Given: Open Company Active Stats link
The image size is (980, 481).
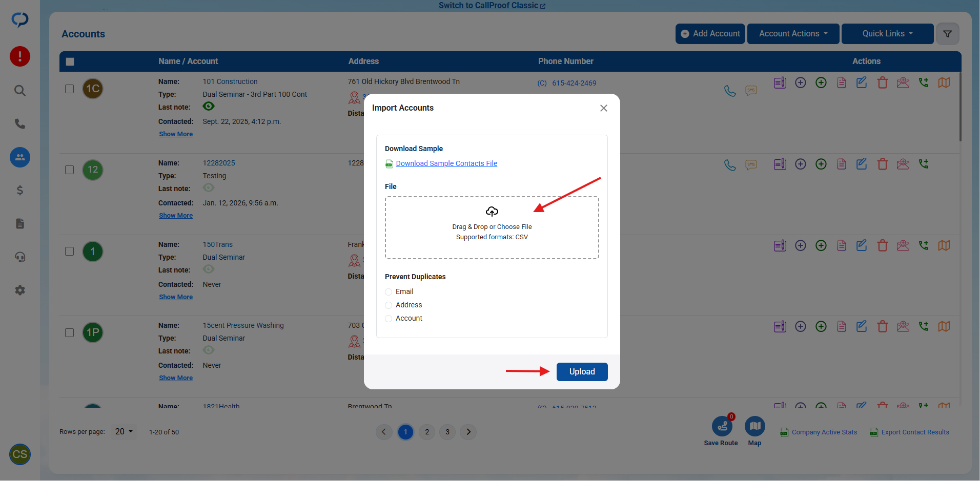Looking at the screenshot, I should pyautogui.click(x=824, y=432).
